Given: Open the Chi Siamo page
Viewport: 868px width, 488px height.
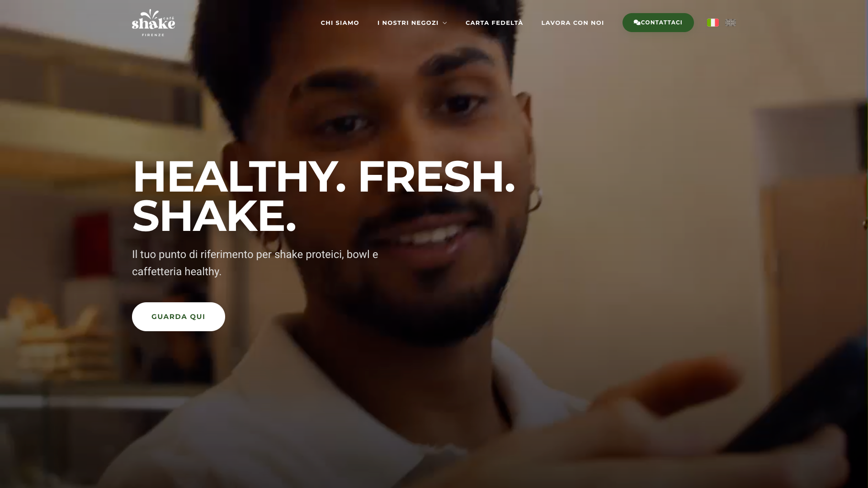Looking at the screenshot, I should coord(340,23).
